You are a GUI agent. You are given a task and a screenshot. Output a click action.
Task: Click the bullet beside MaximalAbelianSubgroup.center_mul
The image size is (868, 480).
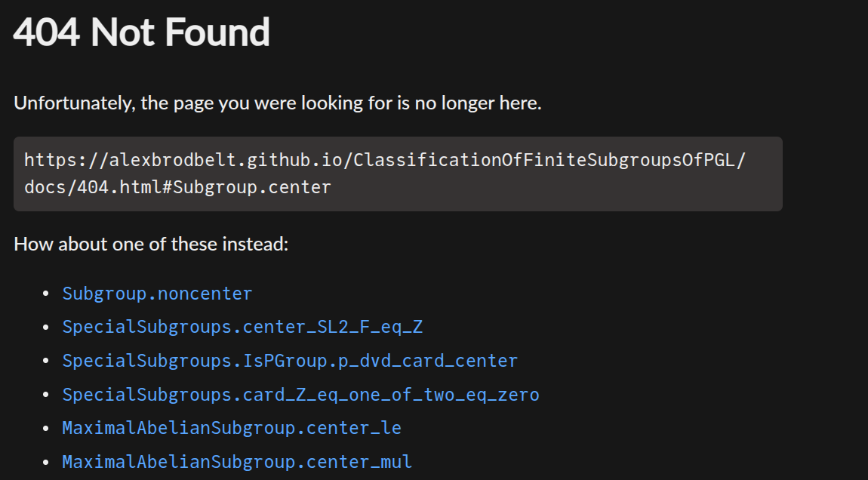(x=46, y=462)
